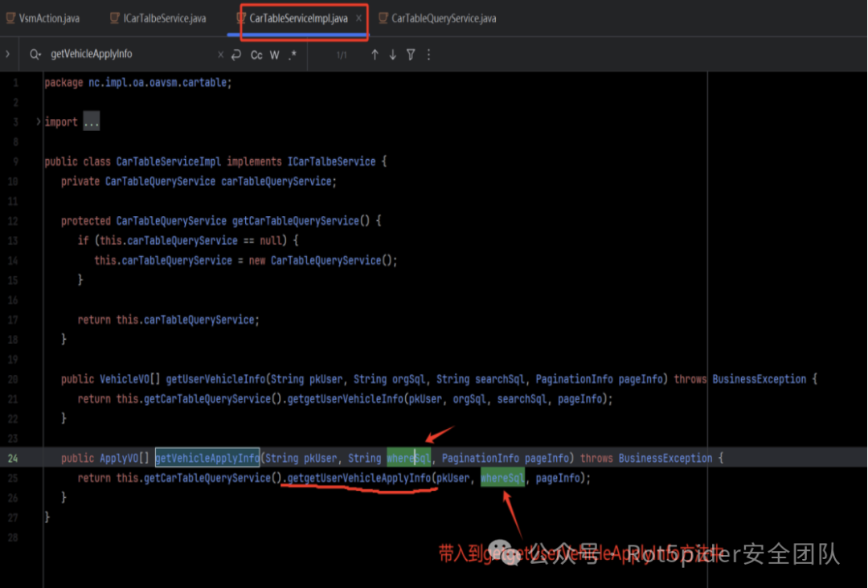Toggle whole Words (W) search option

(275, 55)
